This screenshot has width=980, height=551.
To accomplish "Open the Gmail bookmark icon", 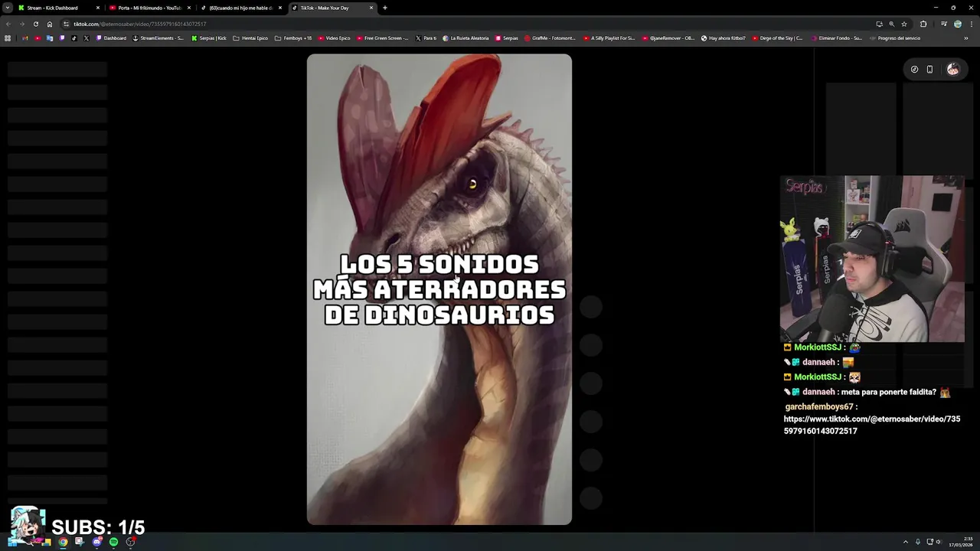I will click(25, 38).
